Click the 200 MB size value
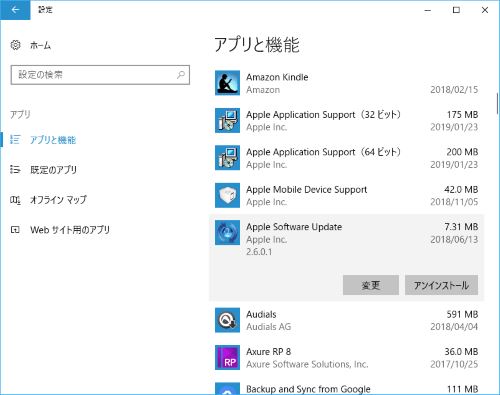 pyautogui.click(x=462, y=152)
